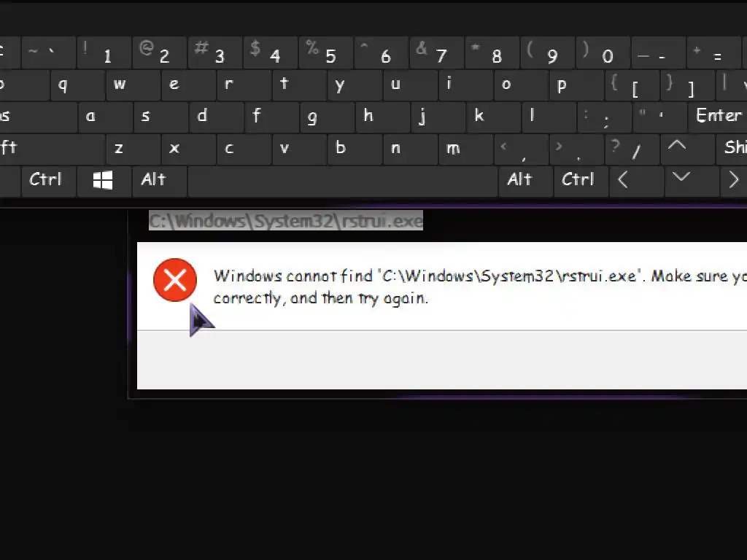Tap the letter q key

77,85
